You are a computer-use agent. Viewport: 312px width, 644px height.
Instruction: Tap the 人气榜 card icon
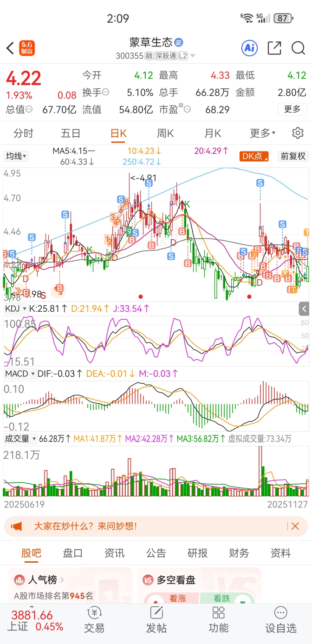(19, 580)
